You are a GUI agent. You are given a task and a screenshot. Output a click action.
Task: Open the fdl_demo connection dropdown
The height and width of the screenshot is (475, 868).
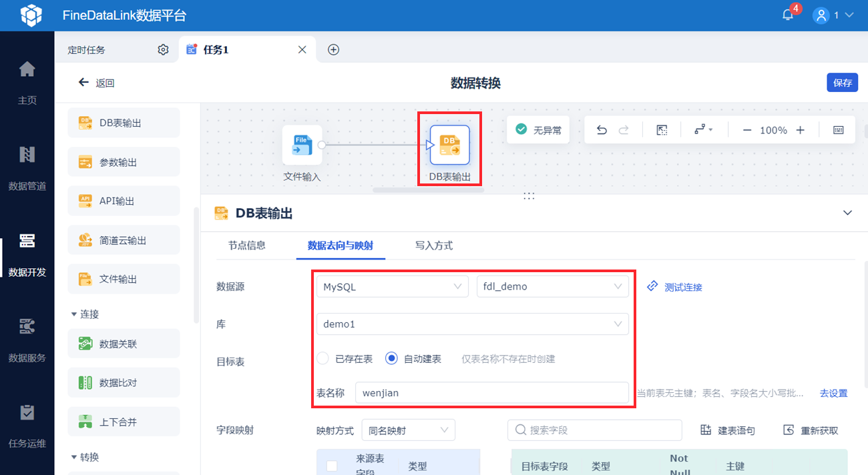coord(553,286)
